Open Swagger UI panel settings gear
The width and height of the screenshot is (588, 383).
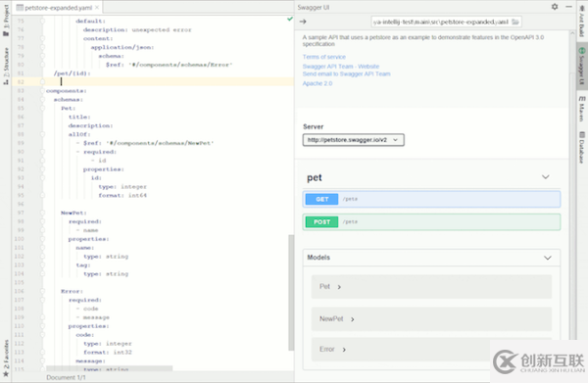tap(555, 7)
